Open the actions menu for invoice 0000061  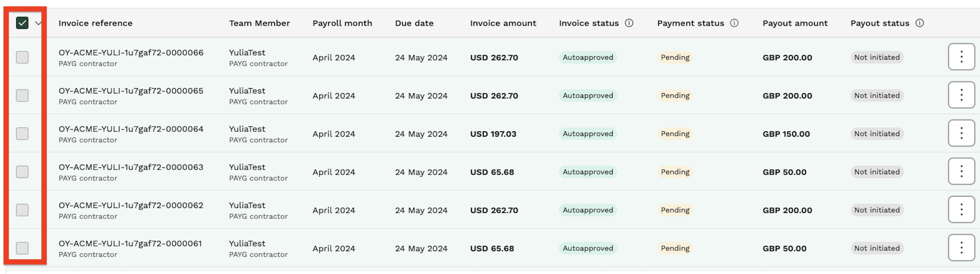[x=961, y=248]
